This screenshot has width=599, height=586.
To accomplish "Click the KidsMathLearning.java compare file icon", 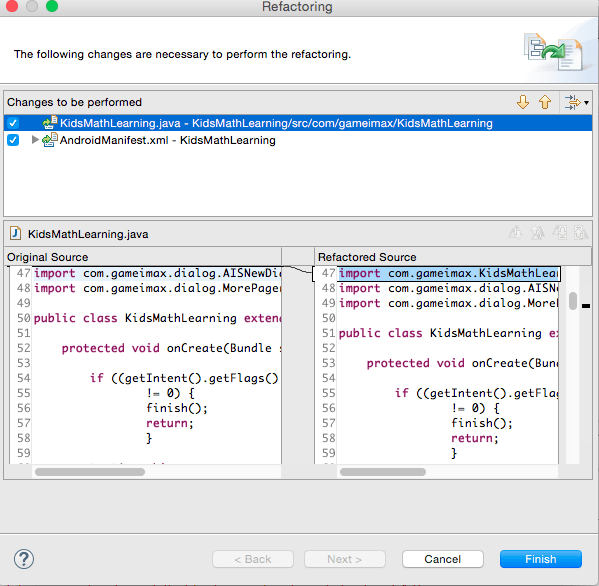I will click(x=15, y=233).
